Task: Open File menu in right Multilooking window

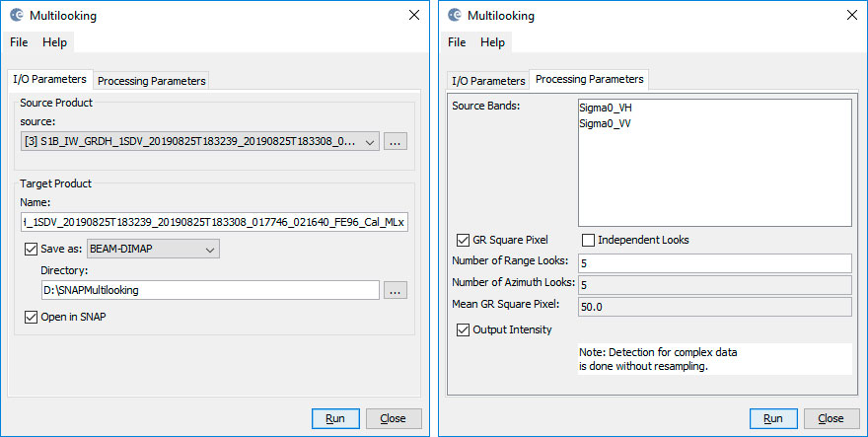Action: point(457,42)
